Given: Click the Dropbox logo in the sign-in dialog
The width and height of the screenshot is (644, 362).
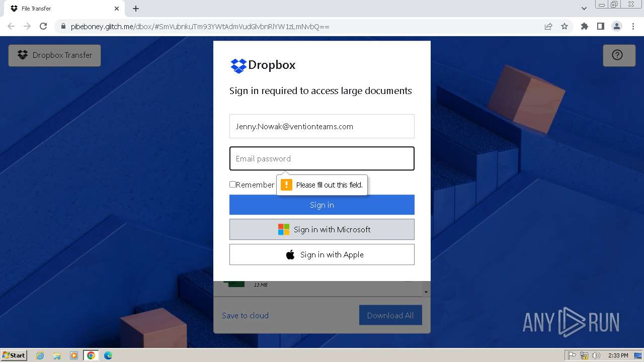Looking at the screenshot, I should click(x=263, y=65).
